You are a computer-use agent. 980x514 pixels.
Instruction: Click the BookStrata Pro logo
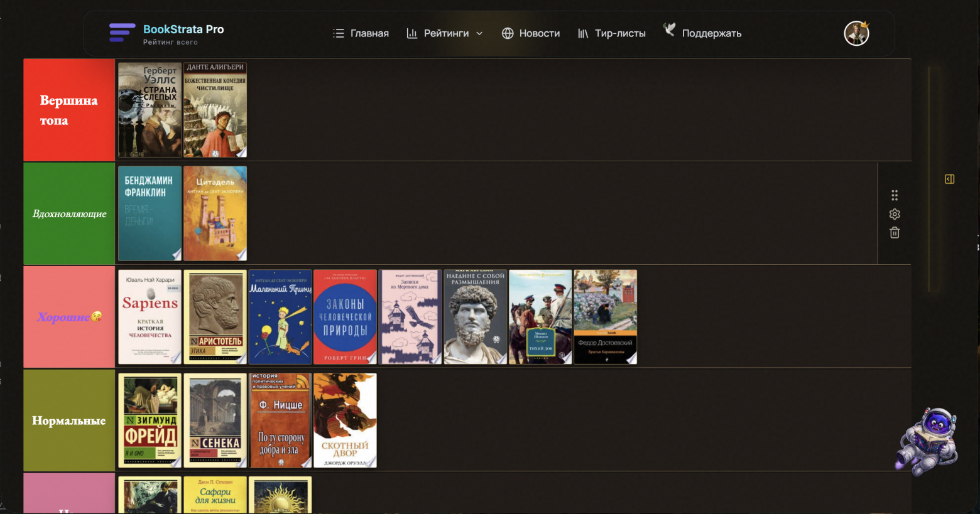[166, 33]
